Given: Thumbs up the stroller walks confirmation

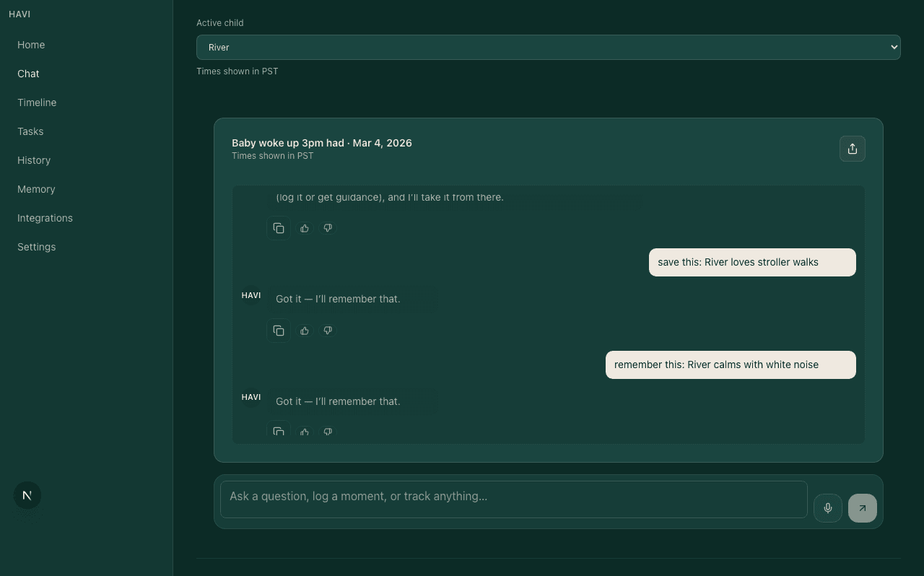Looking at the screenshot, I should pos(304,331).
